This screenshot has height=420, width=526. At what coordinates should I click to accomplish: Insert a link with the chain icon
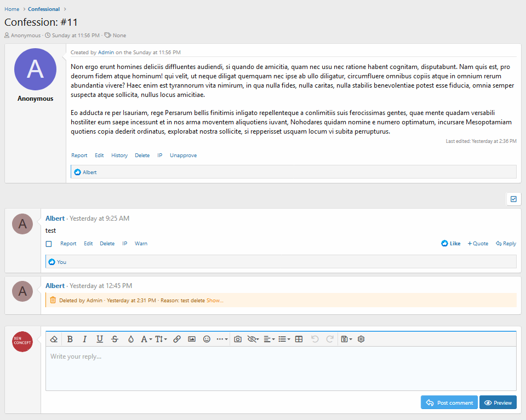click(x=177, y=339)
